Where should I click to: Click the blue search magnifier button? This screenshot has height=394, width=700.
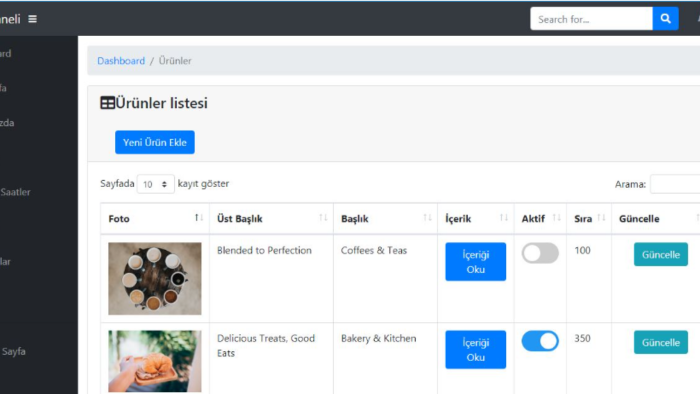pyautogui.click(x=665, y=19)
